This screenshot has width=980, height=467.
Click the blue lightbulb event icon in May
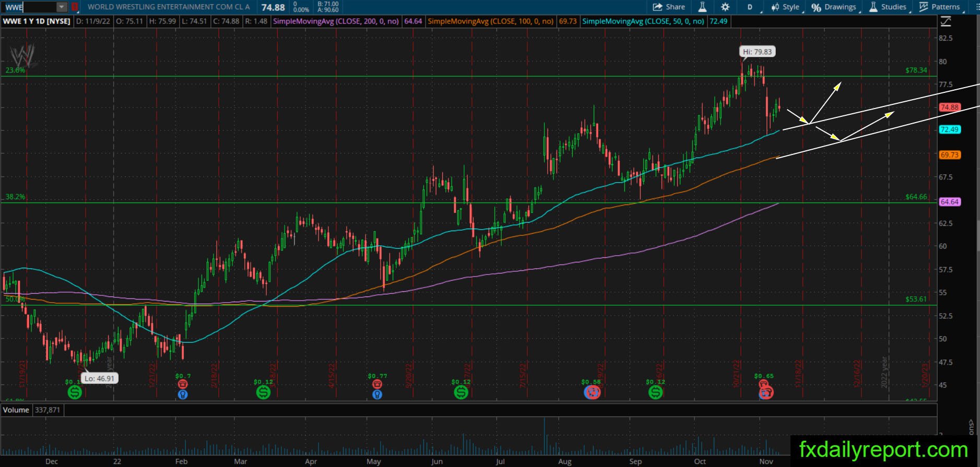pyautogui.click(x=377, y=394)
